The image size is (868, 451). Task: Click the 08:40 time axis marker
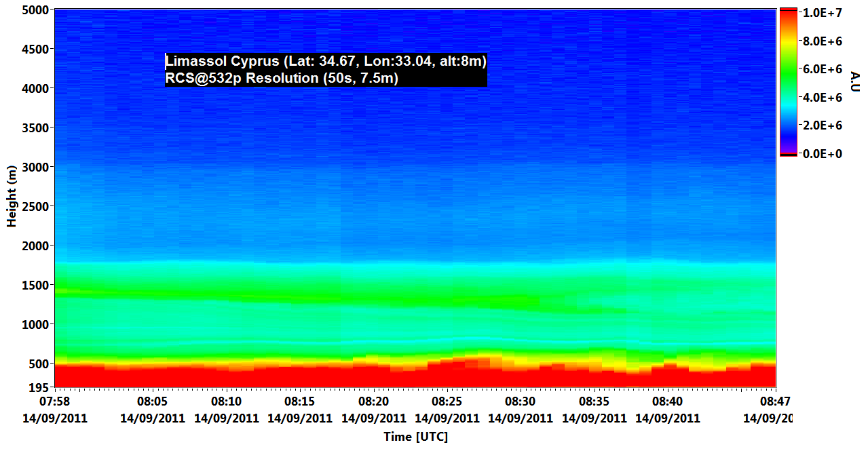[667, 402]
